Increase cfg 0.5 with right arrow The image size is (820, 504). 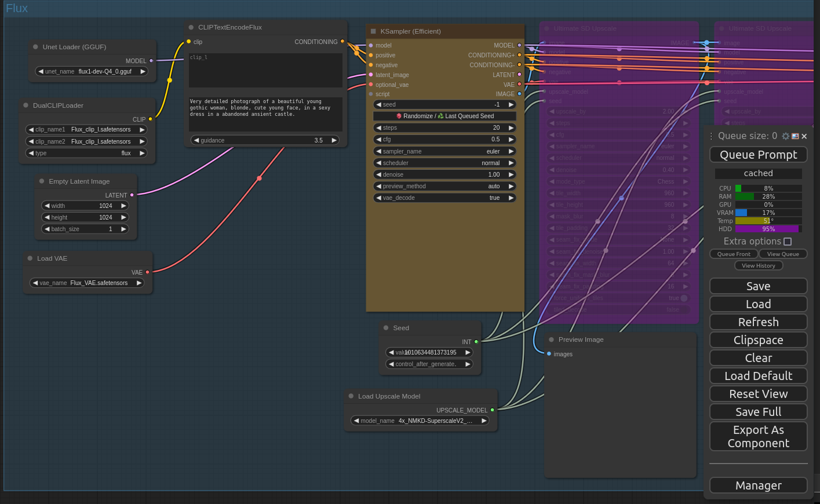pos(511,139)
